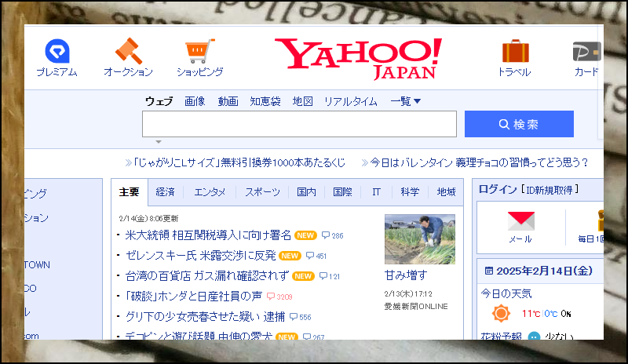The width and height of the screenshot is (628, 364).
Task: Click the ID新規取得 link
Action: [549, 190]
